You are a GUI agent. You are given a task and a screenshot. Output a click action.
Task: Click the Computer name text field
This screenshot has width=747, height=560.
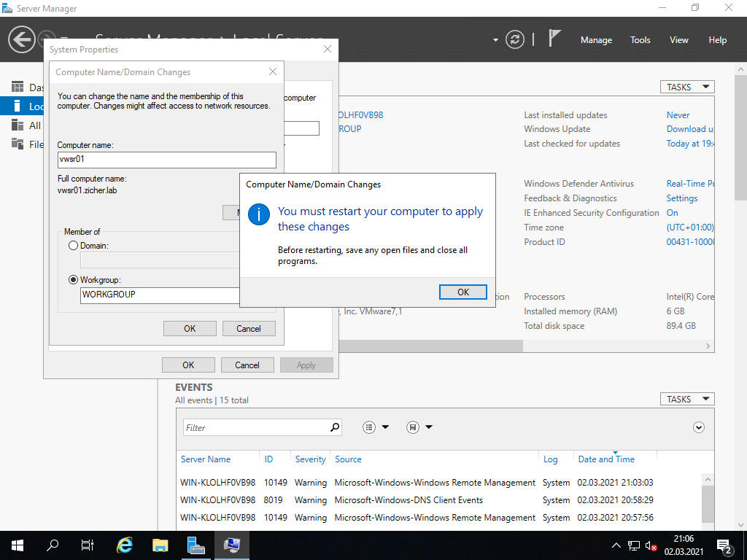pyautogui.click(x=166, y=160)
